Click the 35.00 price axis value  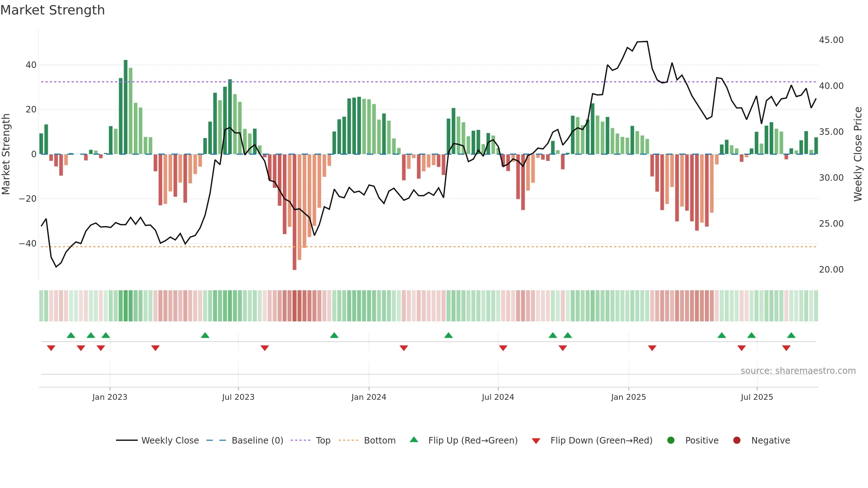tap(831, 132)
